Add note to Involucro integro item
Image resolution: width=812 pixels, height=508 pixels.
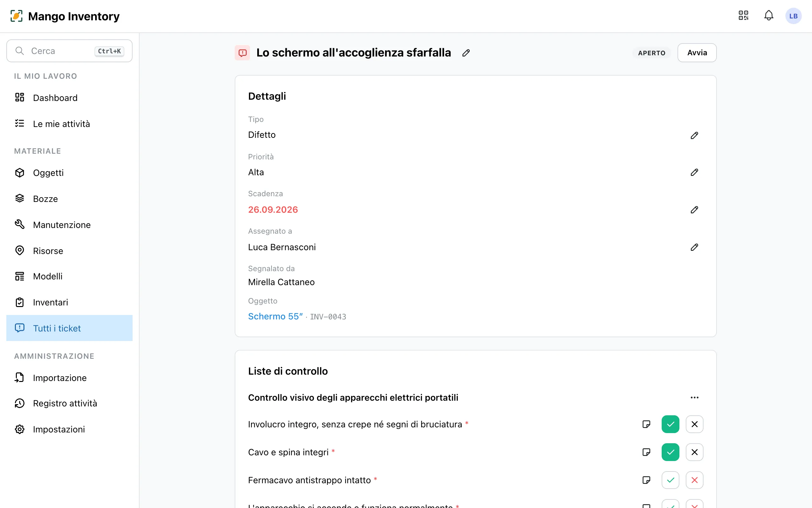(646, 424)
